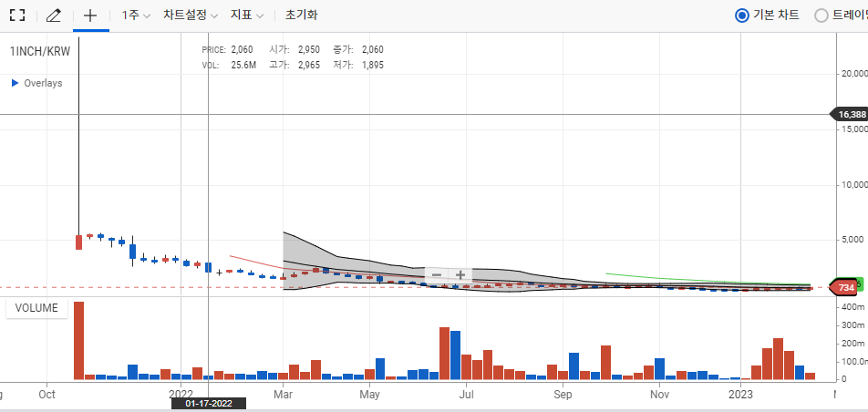868x412 pixels.
Task: Click the 2023 label on time axis
Action: (x=740, y=395)
